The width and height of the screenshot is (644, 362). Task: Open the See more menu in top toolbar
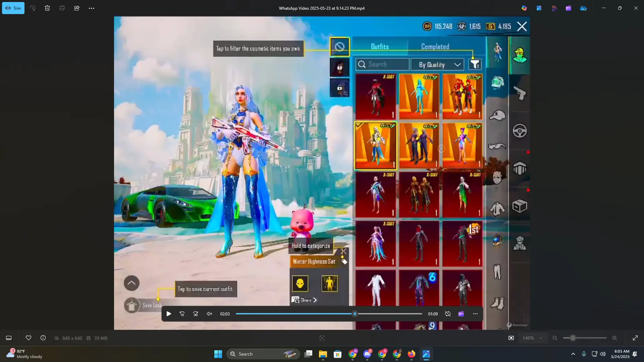coord(92,8)
